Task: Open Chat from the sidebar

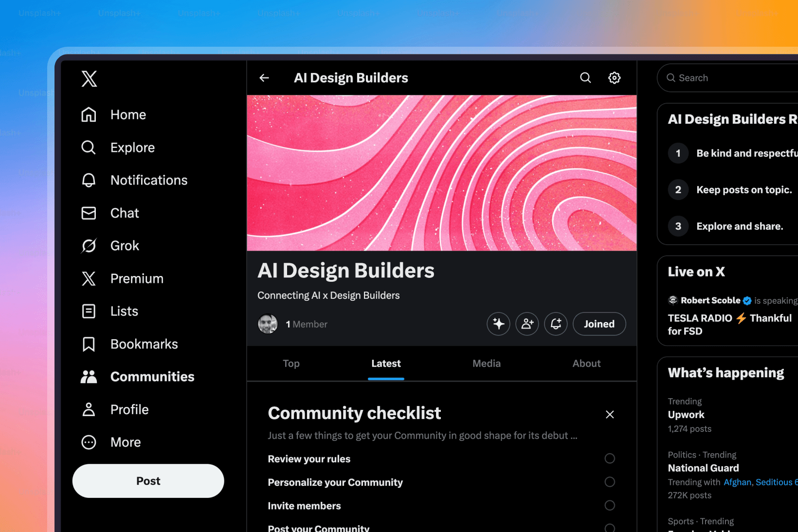Action: 124,213
